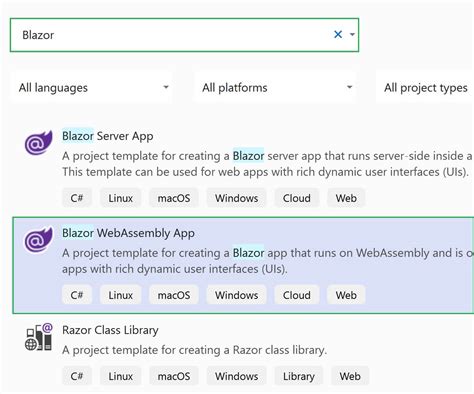This screenshot has width=474, height=394.
Task: Click the Library tag under Razor Class Library
Action: tap(299, 376)
